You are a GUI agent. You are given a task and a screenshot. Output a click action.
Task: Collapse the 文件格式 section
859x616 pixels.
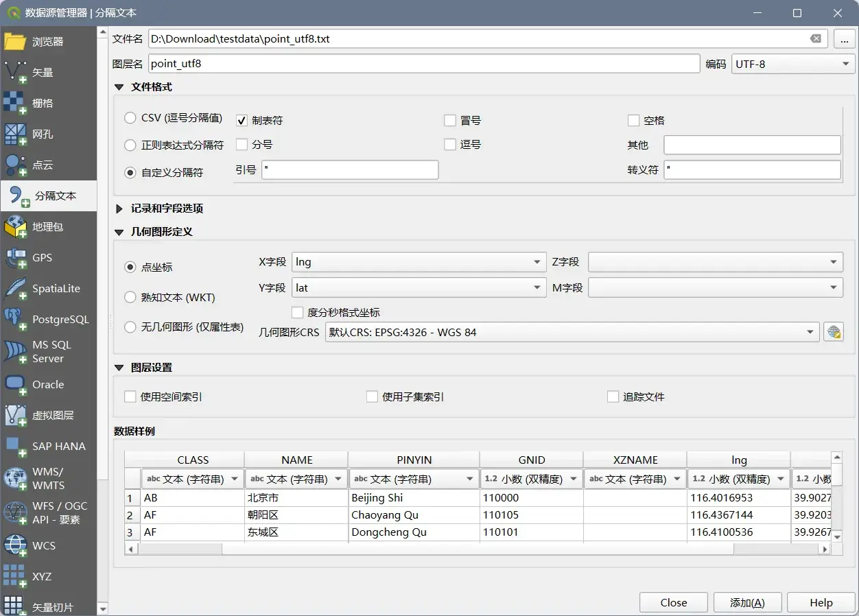[119, 87]
